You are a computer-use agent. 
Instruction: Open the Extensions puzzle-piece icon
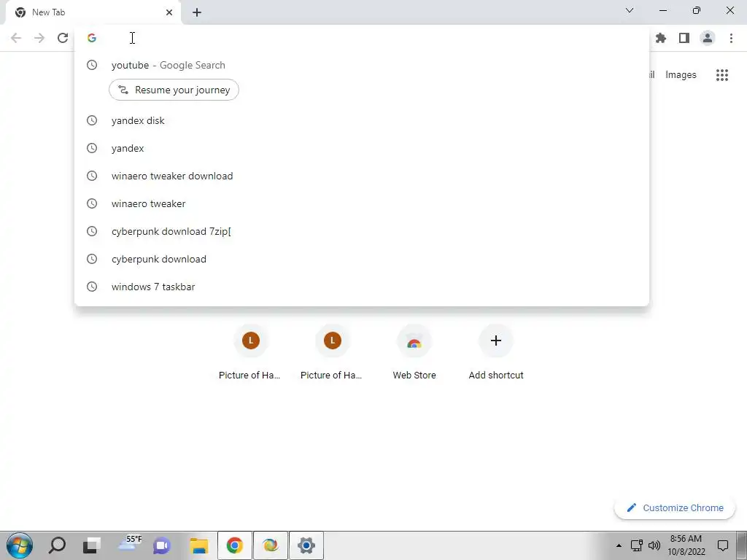660,38
